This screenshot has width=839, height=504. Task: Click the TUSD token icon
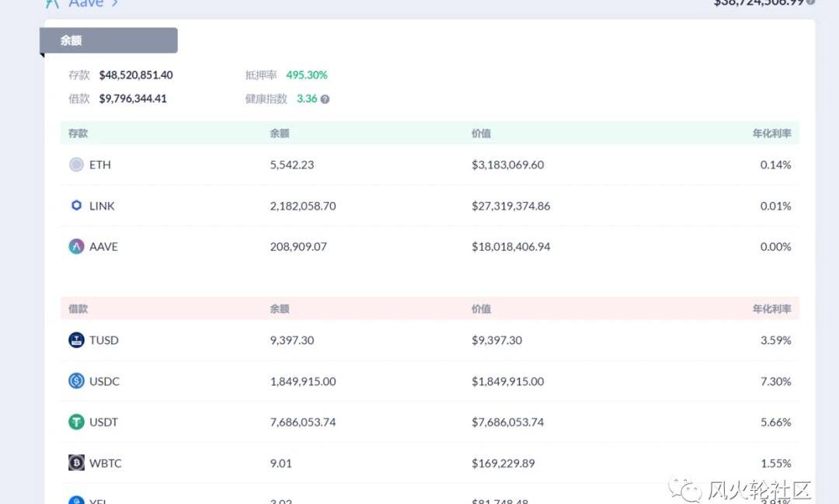tap(76, 340)
